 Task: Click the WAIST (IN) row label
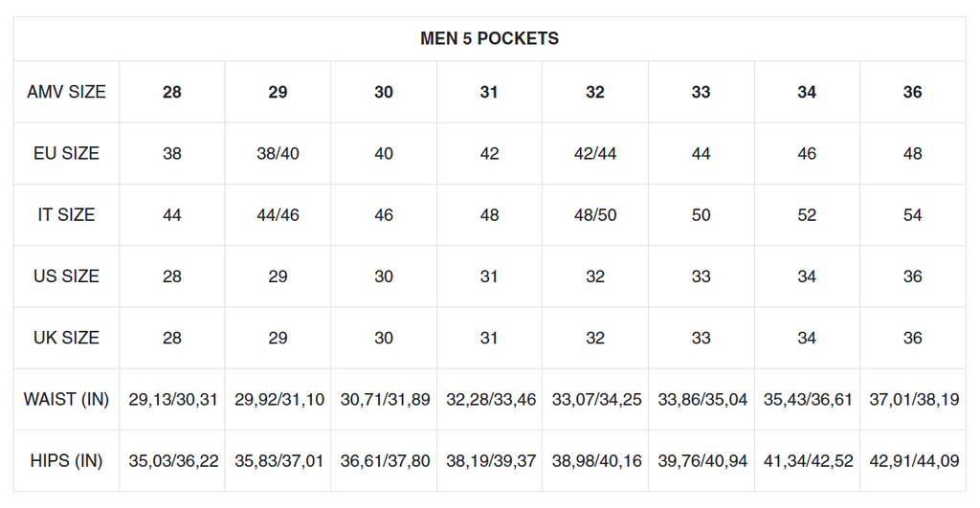(x=66, y=399)
